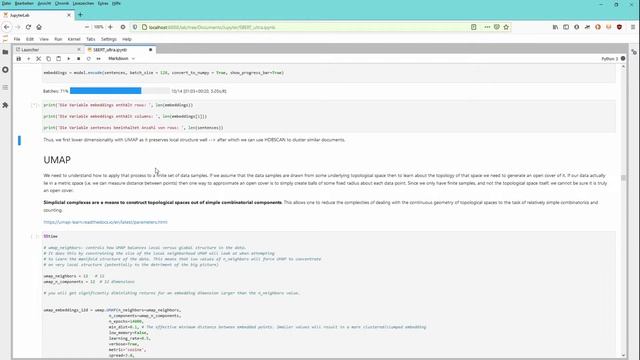Toggle reader view icon in address bar

pos(473,27)
